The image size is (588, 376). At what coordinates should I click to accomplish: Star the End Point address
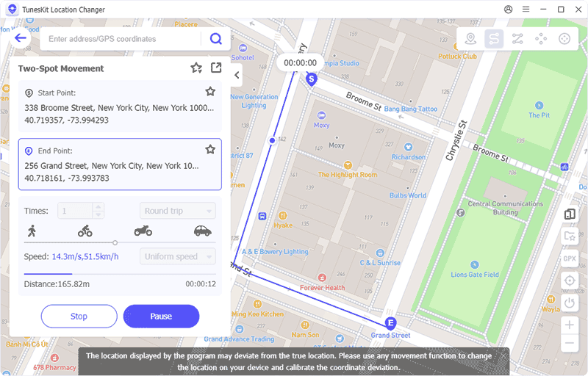pos(210,149)
